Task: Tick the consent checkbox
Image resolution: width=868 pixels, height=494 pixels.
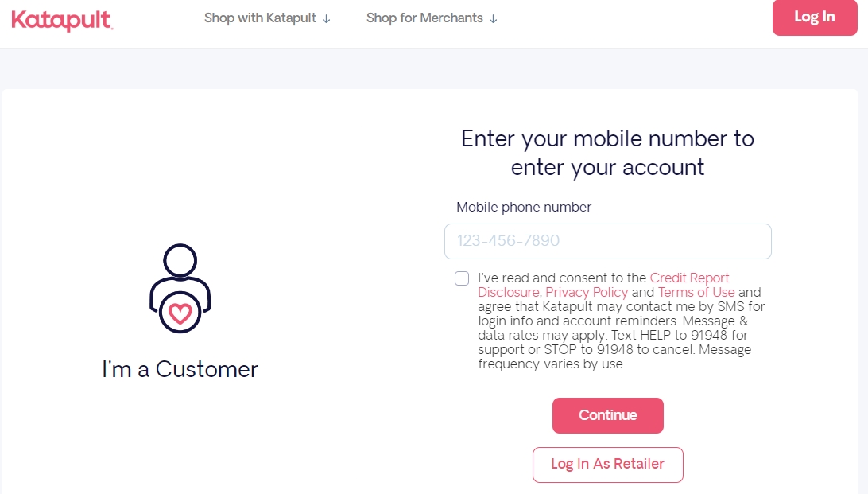Action: tap(462, 278)
